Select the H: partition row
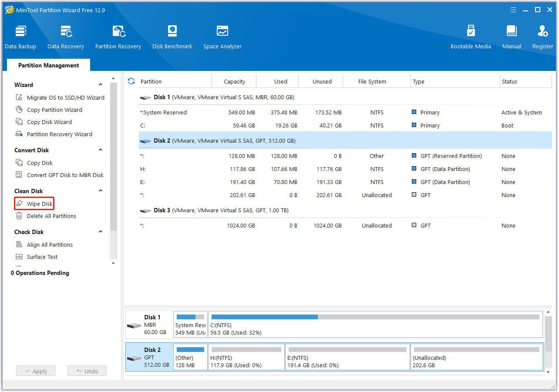 (x=345, y=169)
